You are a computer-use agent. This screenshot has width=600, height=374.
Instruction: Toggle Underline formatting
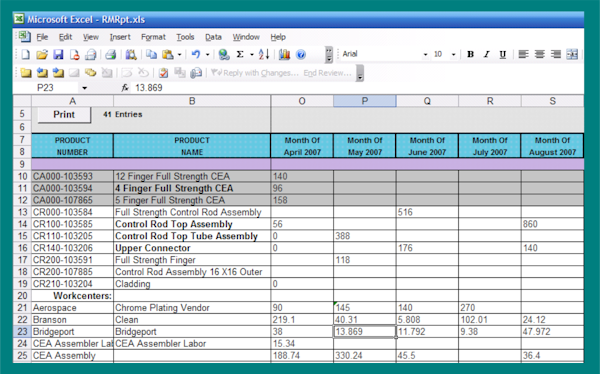[502, 55]
